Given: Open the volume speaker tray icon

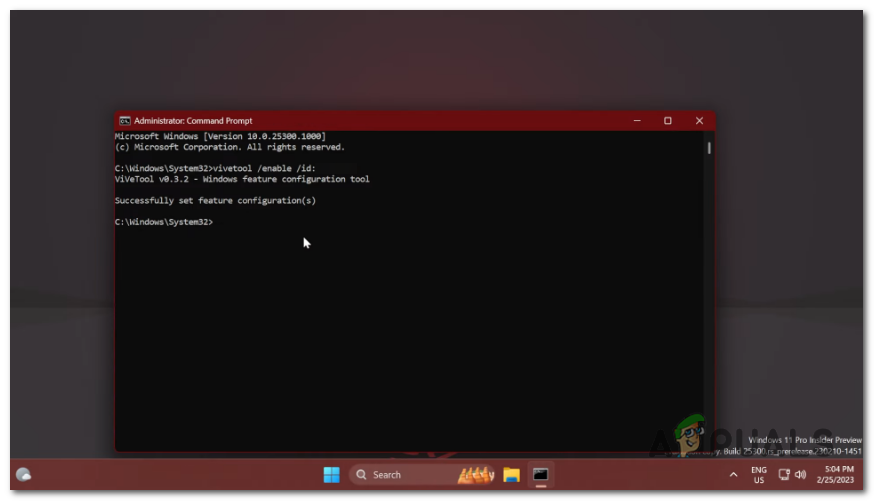Looking at the screenshot, I should 800,474.
